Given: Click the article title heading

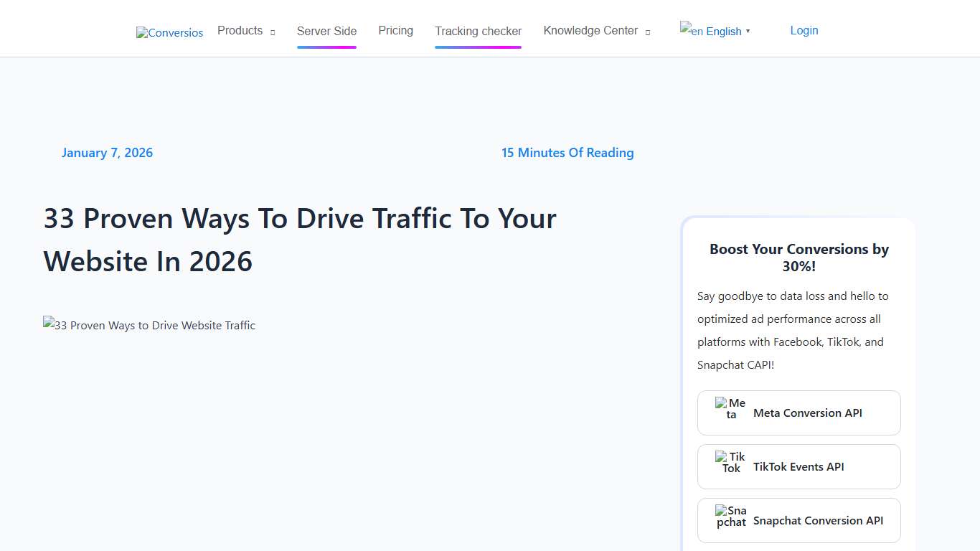Looking at the screenshot, I should [299, 240].
